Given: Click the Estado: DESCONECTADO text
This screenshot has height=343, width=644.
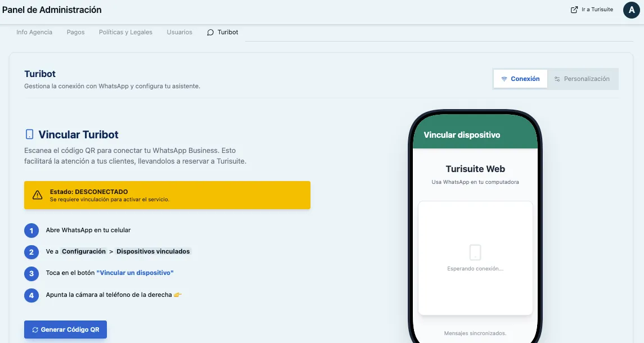Looking at the screenshot, I should 89,192.
